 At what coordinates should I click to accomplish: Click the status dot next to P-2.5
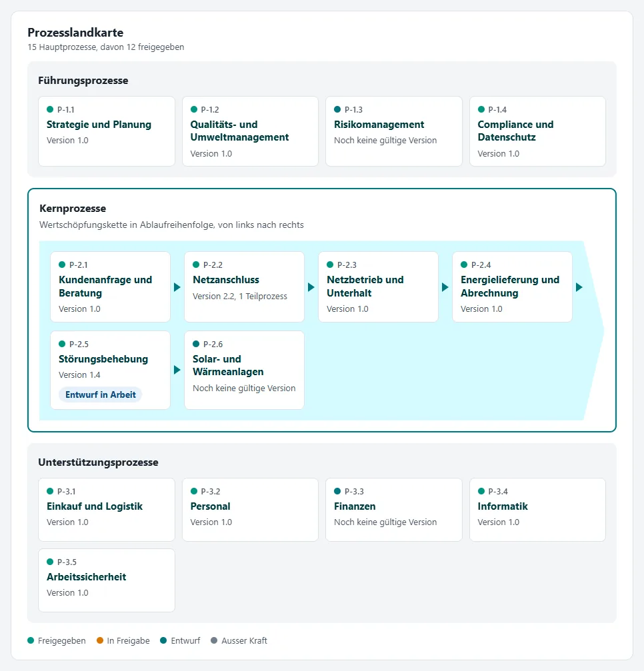point(62,344)
